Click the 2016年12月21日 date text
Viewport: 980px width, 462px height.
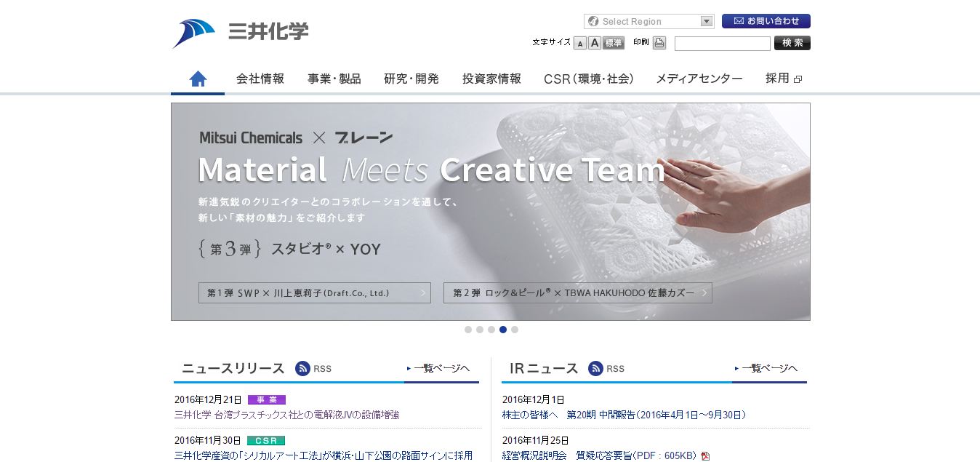[x=208, y=399]
